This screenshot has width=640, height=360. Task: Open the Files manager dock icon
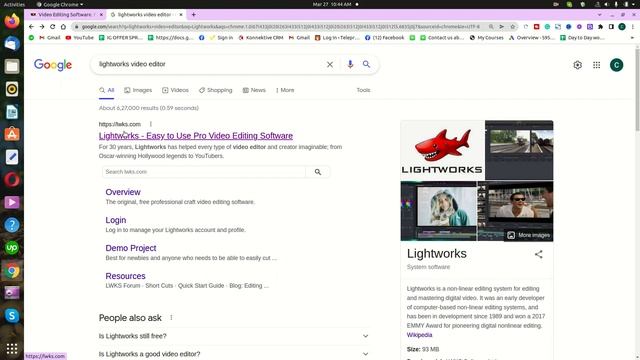click(x=12, y=66)
